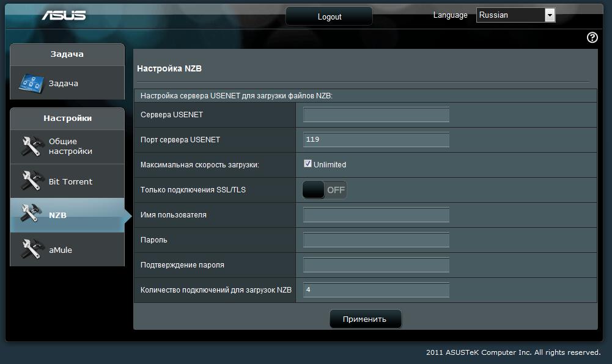
Task: Click the Количество подключений label
Action: 216,290
